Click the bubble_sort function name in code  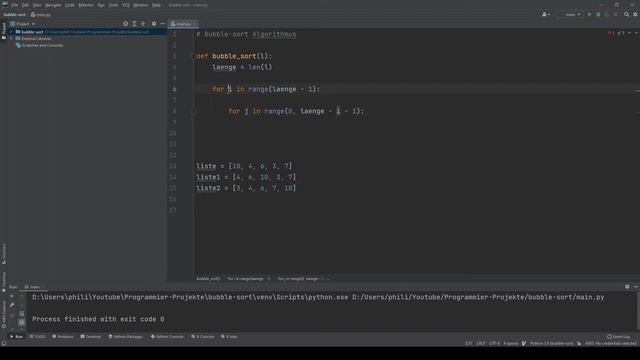click(x=234, y=56)
